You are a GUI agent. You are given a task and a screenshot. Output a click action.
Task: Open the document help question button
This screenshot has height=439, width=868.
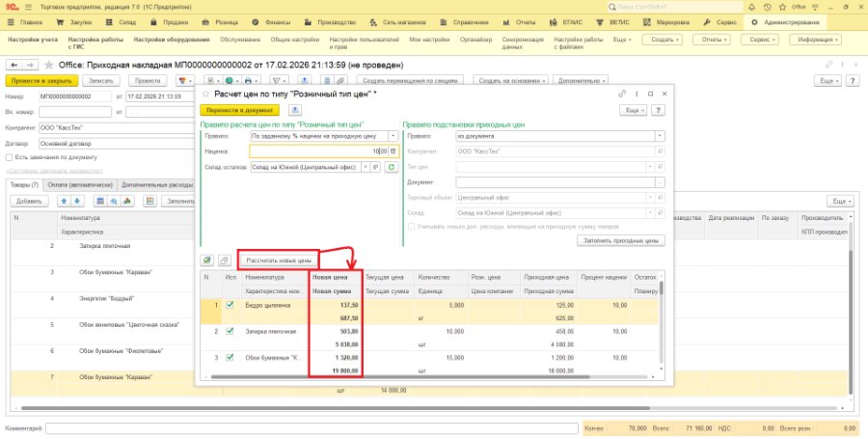(x=854, y=81)
